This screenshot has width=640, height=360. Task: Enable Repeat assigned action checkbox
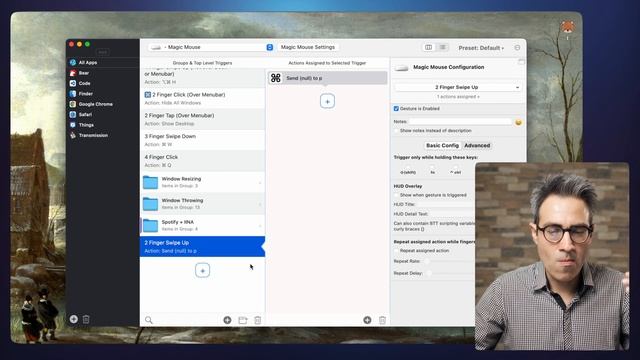(x=396, y=251)
